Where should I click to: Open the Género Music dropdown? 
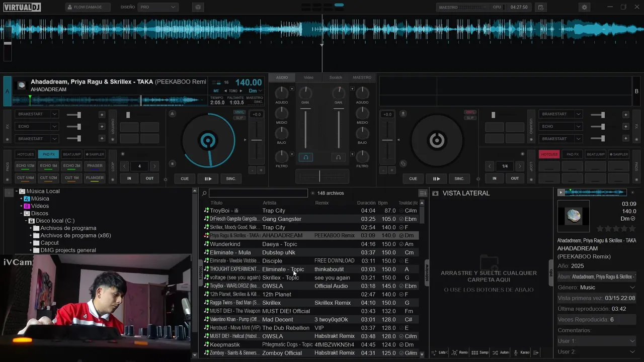tap(632, 288)
